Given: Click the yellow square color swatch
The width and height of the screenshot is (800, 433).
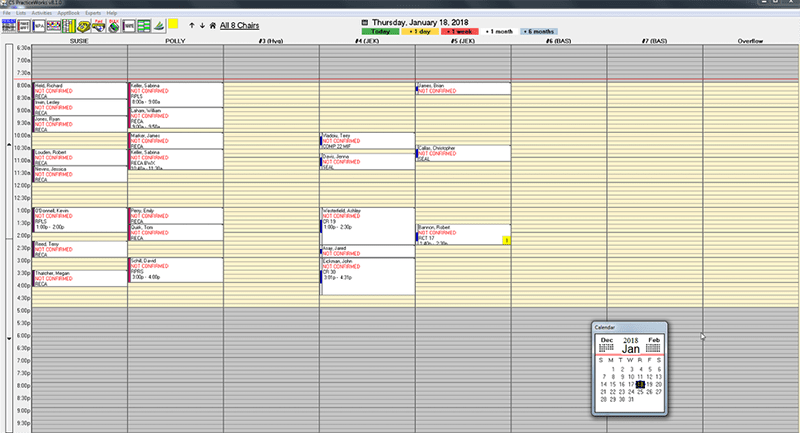Looking at the screenshot, I should tap(173, 23).
